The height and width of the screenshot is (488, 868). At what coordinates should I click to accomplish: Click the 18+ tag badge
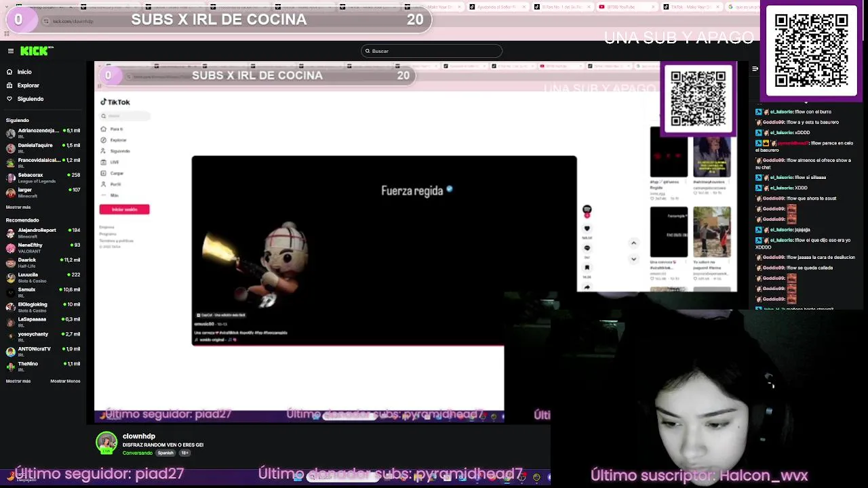pyautogui.click(x=184, y=453)
